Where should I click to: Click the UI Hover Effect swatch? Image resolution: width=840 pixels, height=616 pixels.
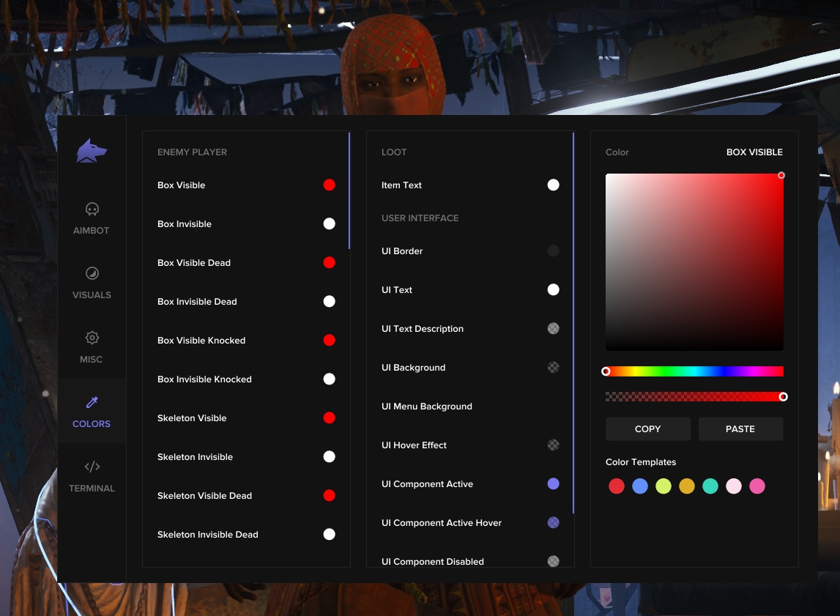coord(553,445)
